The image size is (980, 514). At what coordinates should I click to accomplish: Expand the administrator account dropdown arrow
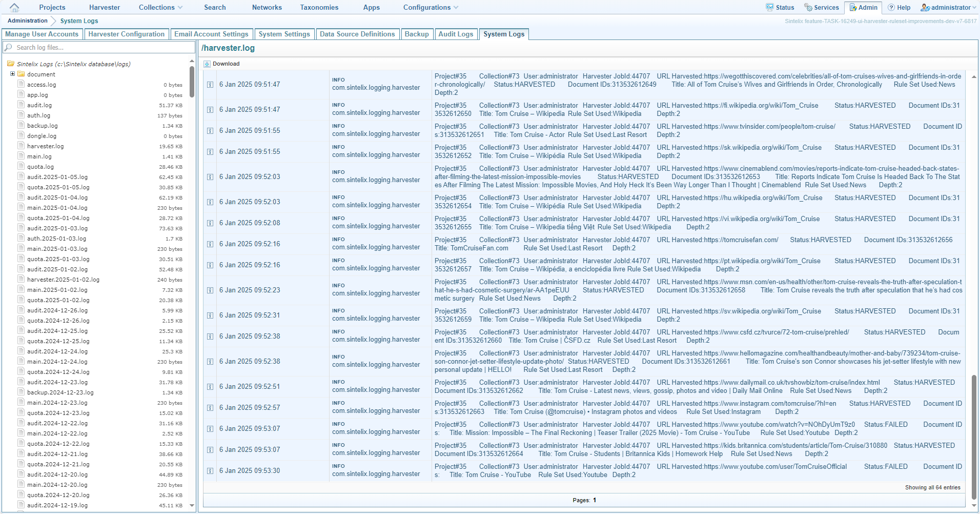pyautogui.click(x=974, y=7)
